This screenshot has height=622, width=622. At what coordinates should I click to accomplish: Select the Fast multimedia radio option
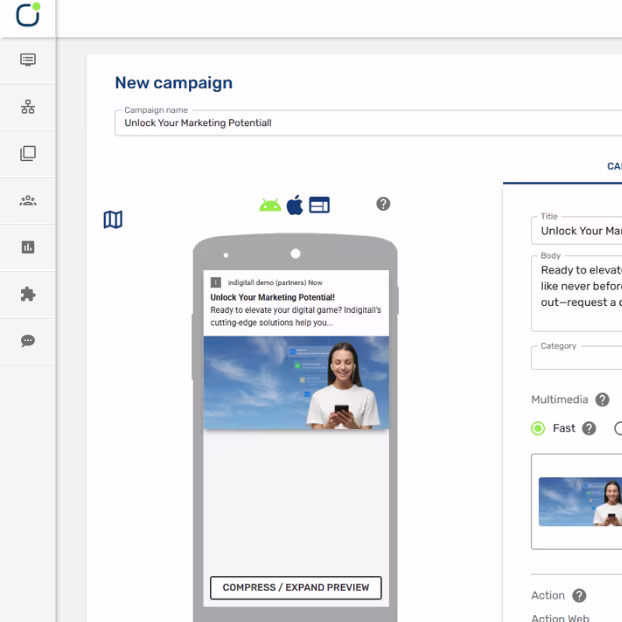point(538,428)
